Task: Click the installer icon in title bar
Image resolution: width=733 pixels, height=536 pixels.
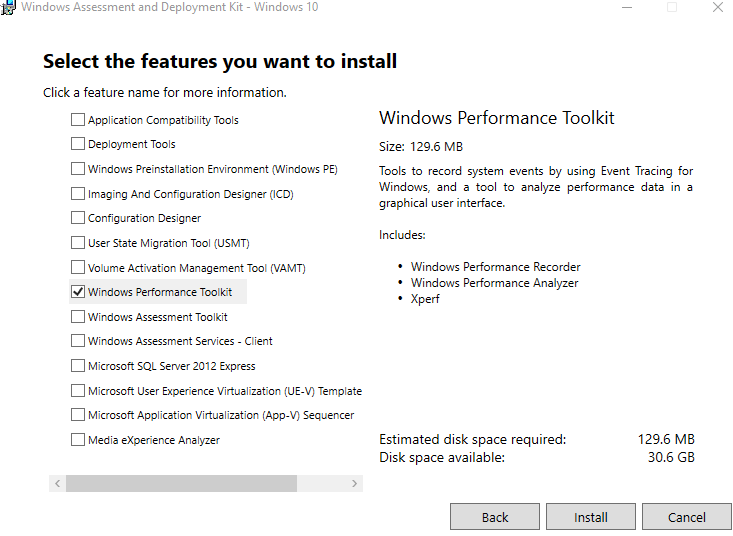Action: coord(8,7)
